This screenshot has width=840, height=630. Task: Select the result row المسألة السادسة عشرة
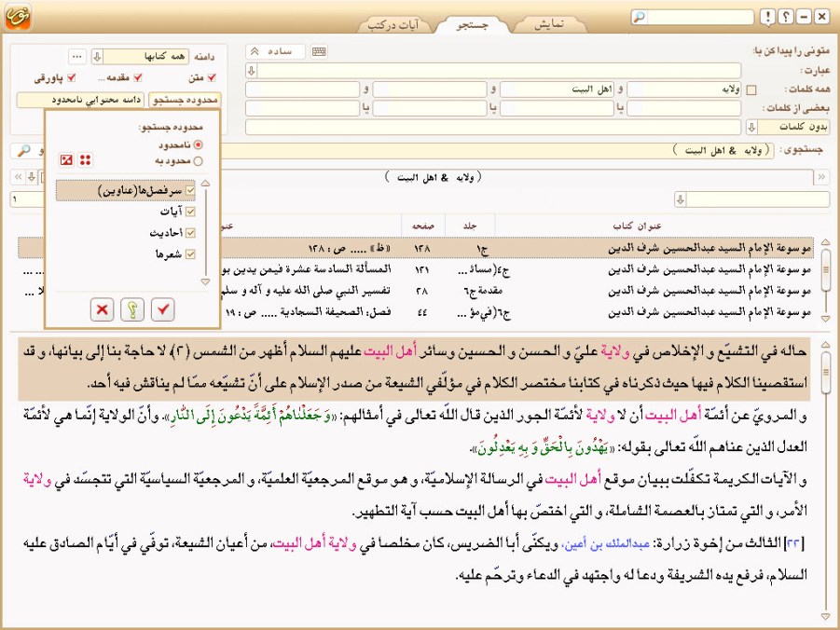[416, 270]
